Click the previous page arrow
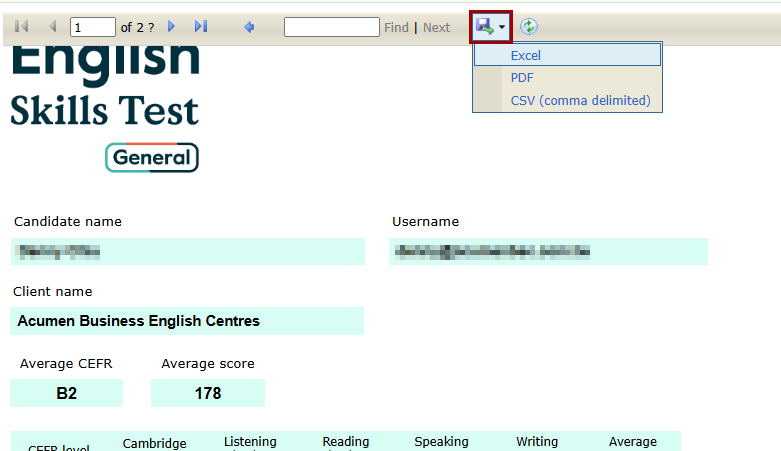Image resolution: width=781 pixels, height=451 pixels. pos(52,27)
